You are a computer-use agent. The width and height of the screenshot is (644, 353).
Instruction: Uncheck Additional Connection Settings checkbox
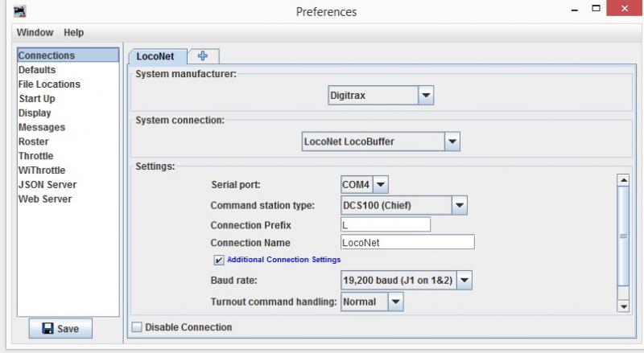[x=218, y=260]
